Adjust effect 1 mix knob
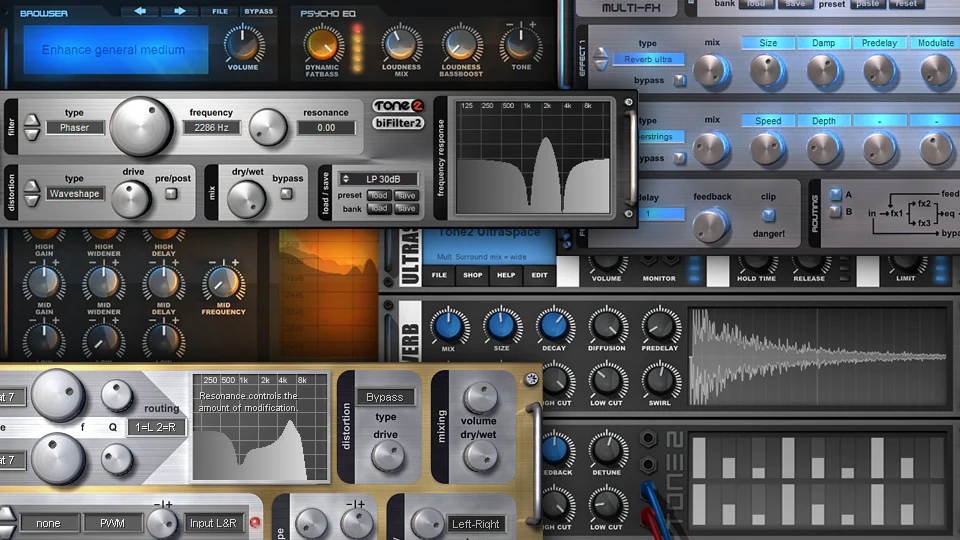The width and height of the screenshot is (960, 540). pyautogui.click(x=711, y=70)
